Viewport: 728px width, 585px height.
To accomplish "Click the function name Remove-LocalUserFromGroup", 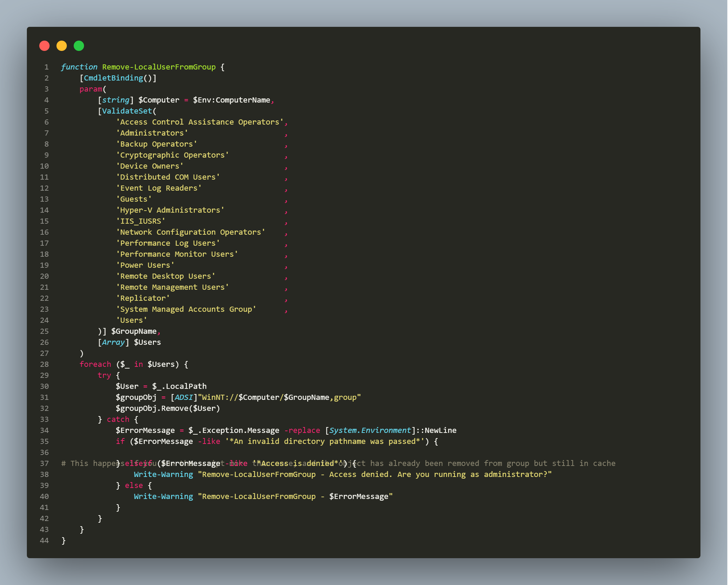I will [x=159, y=67].
